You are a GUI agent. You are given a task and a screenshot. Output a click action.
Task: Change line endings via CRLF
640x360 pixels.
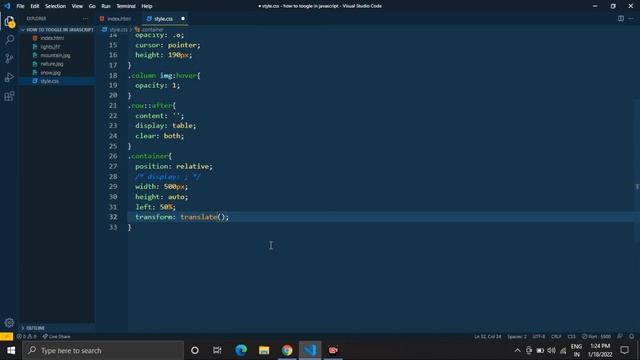[556, 336]
